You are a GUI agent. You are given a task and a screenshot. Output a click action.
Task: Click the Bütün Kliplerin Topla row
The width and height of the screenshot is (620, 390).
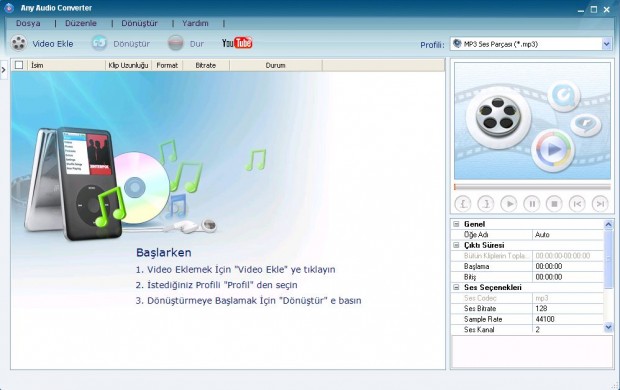527,256
